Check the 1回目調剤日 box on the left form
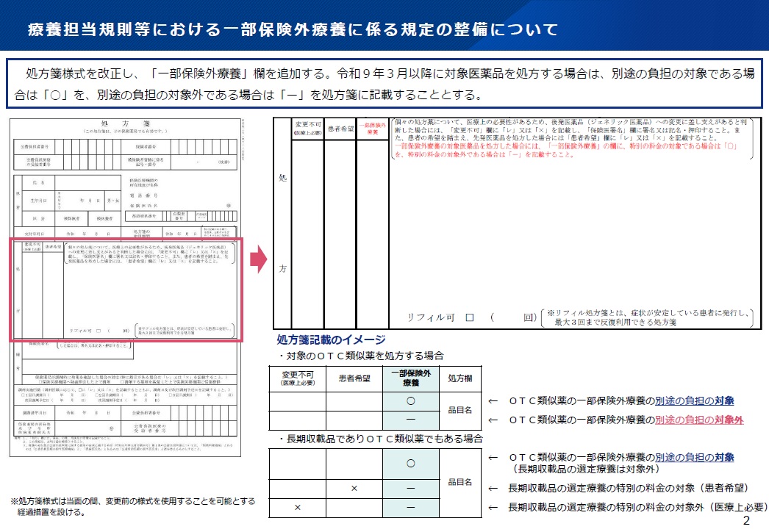769x532 pixels. coord(23,394)
